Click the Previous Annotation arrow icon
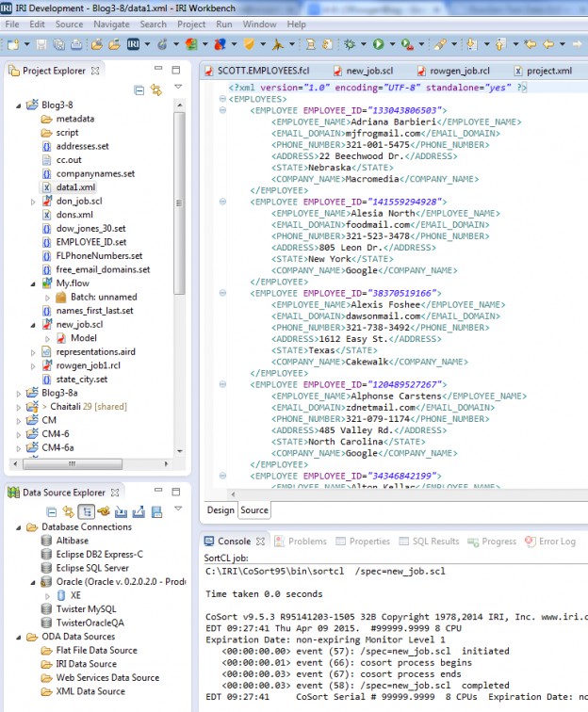The image size is (588, 712). click(500, 44)
